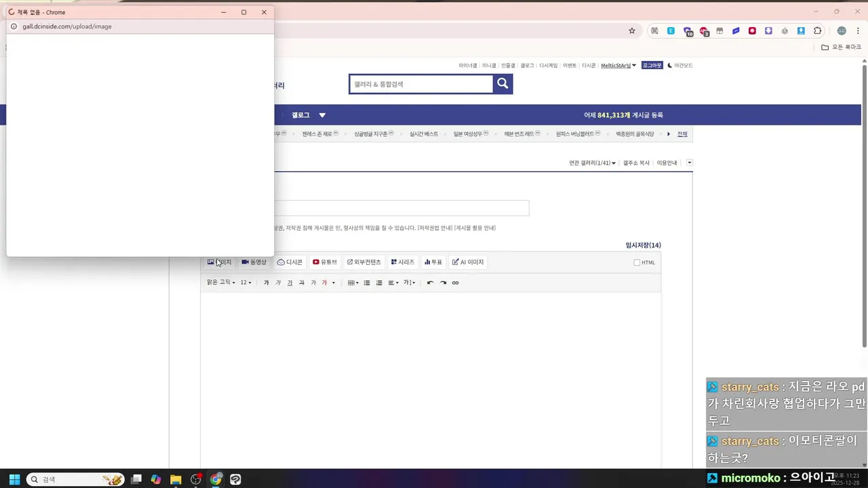This screenshot has height=488, width=868.
Task: Open the text alignment dropdown
Action: click(x=393, y=283)
